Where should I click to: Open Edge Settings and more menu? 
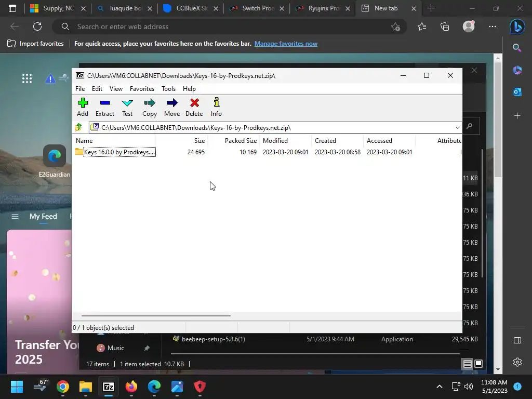(493, 26)
